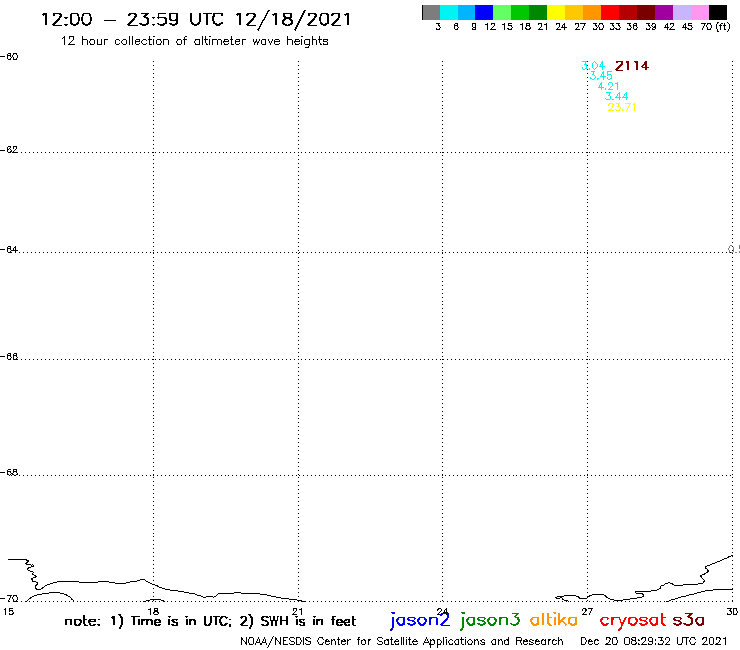Select the NOAA/NESDIS Center credit line

pyautogui.click(x=402, y=642)
